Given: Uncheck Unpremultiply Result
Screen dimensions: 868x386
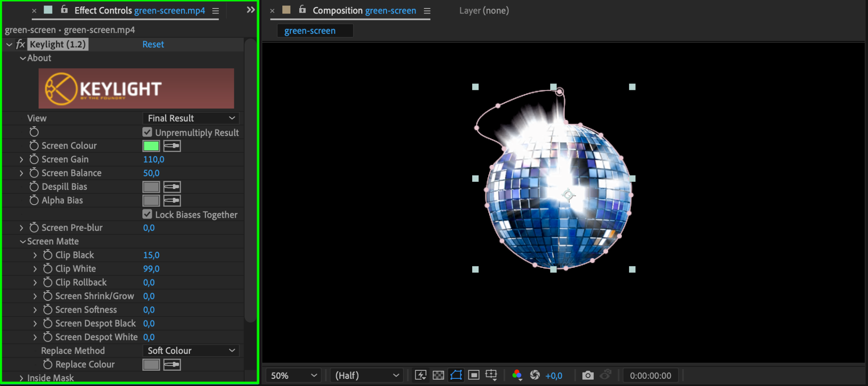Looking at the screenshot, I should pyautogui.click(x=147, y=132).
